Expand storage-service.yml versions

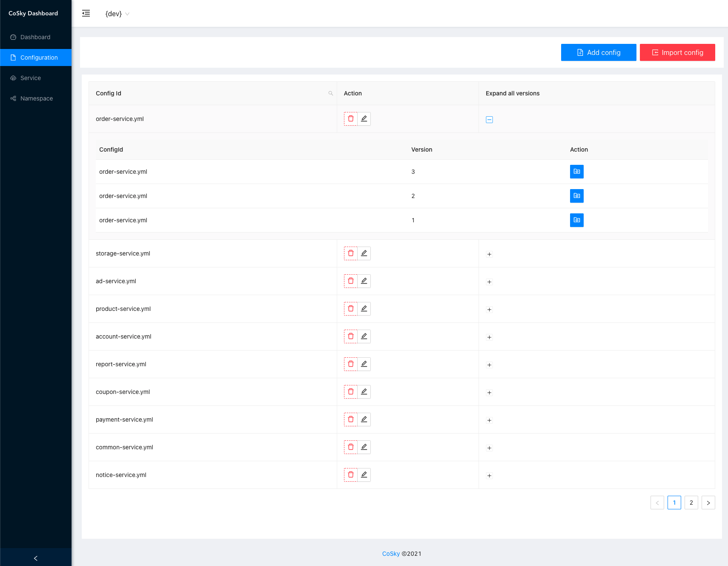pyautogui.click(x=489, y=254)
